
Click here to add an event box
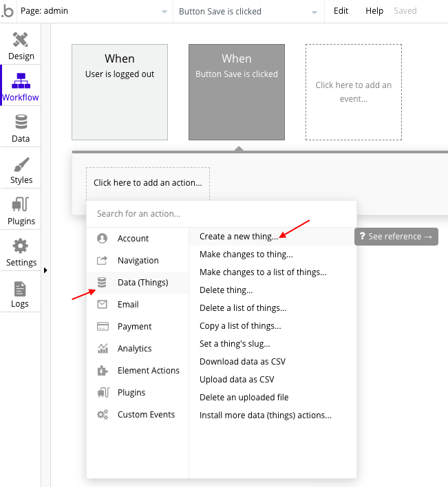(x=354, y=92)
